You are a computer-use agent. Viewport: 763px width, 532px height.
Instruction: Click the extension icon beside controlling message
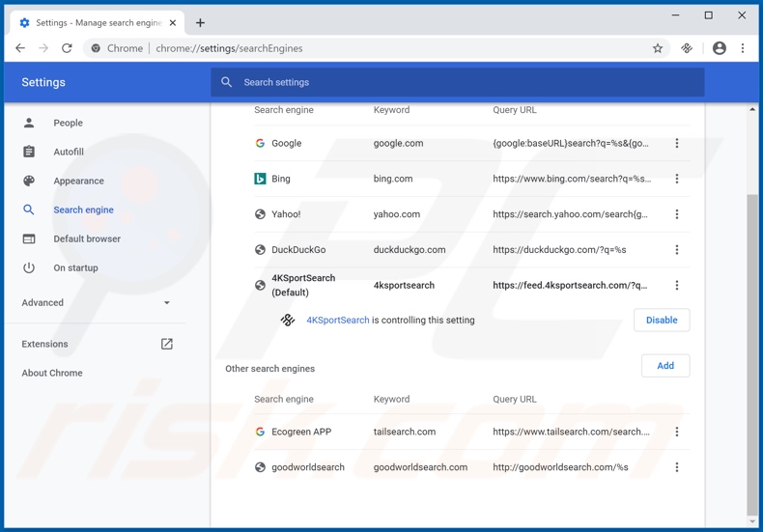pyautogui.click(x=288, y=320)
